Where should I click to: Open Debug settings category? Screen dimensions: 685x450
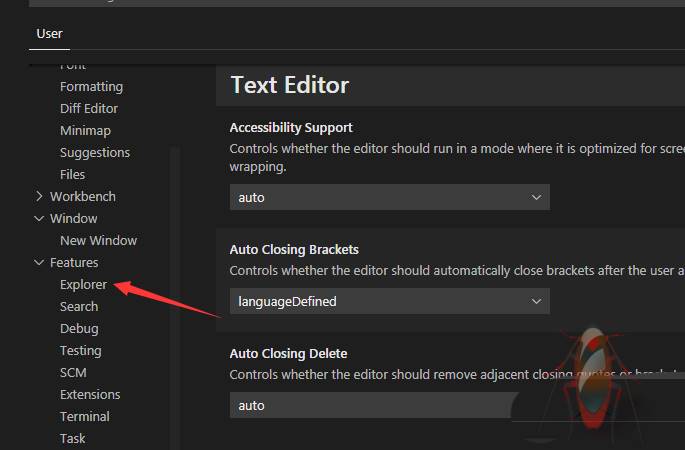click(x=79, y=329)
